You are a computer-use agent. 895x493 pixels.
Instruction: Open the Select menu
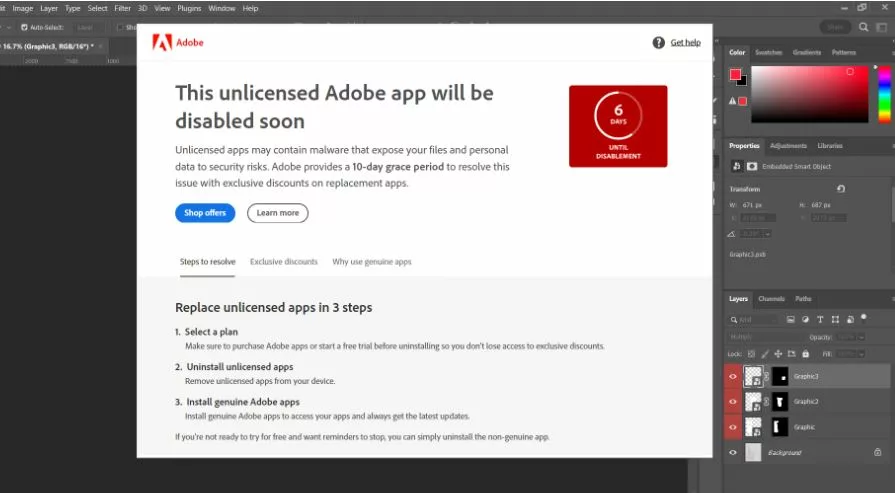(98, 9)
